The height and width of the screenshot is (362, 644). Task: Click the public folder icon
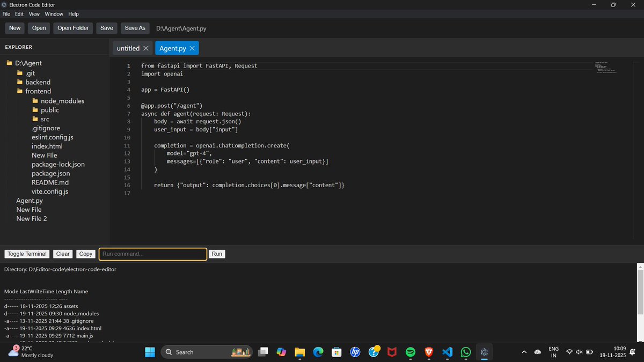[35, 109]
